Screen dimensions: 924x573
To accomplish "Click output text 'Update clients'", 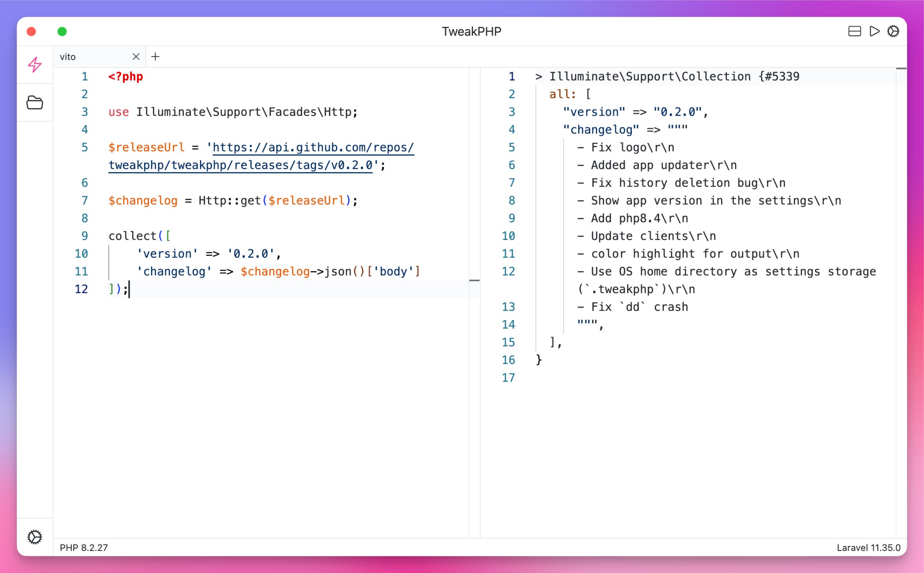I will [x=640, y=236].
